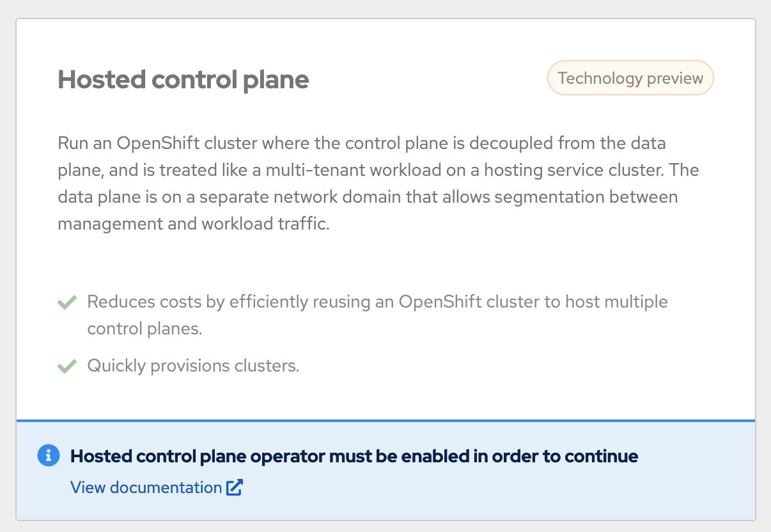
Task: Click the blue info icon in the alert
Action: click(49, 455)
